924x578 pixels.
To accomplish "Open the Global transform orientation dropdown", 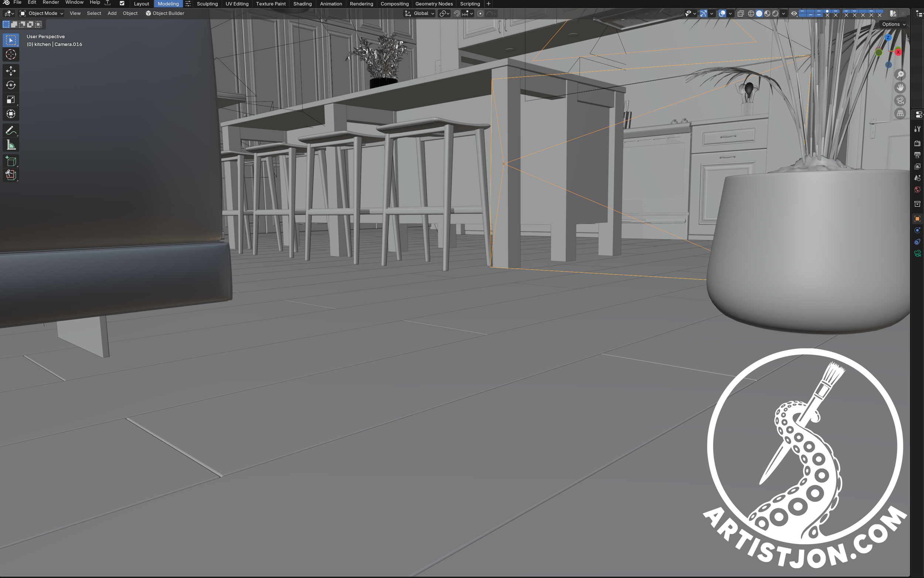I will pos(419,13).
